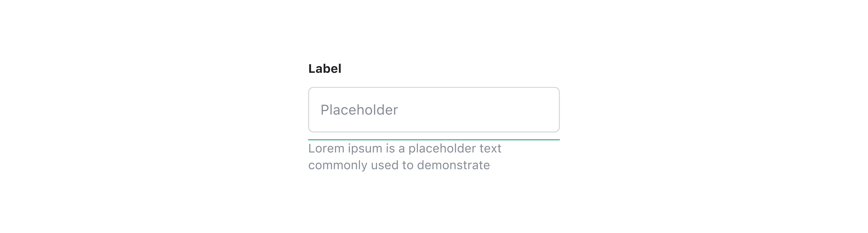Click the word "ipsum" in the description
Viewport: 868px width, 233px height.
point(365,149)
